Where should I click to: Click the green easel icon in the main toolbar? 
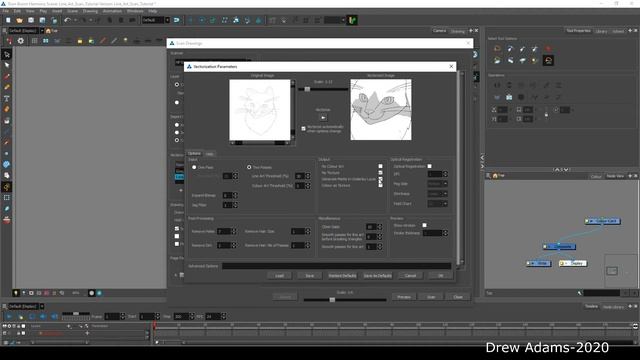point(352,20)
